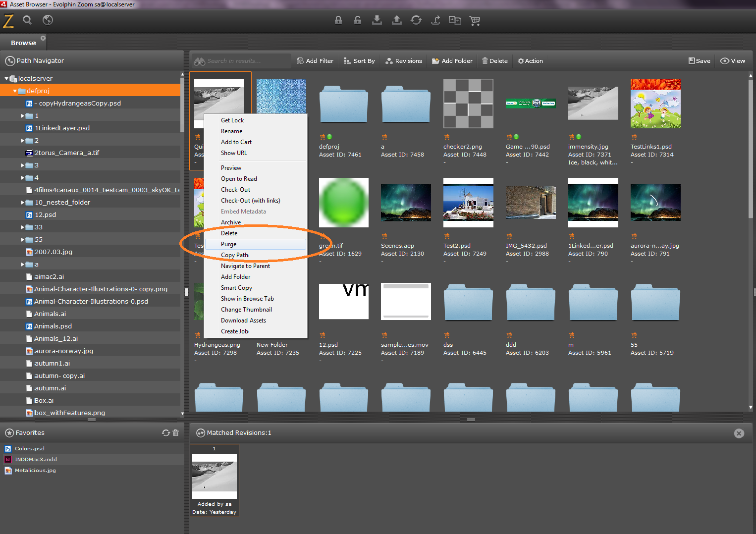The image size is (756, 534).
Task: Expand the 10_nested_folder tree node
Action: click(x=23, y=203)
